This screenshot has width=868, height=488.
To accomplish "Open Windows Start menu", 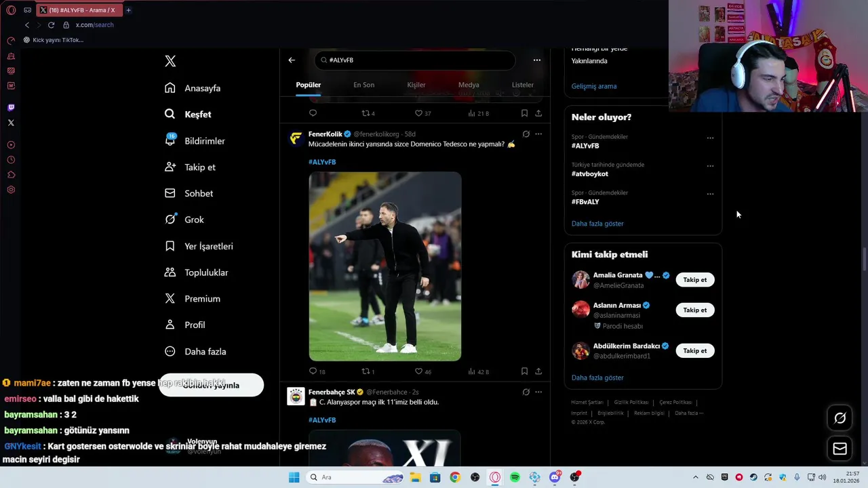I will (x=294, y=477).
